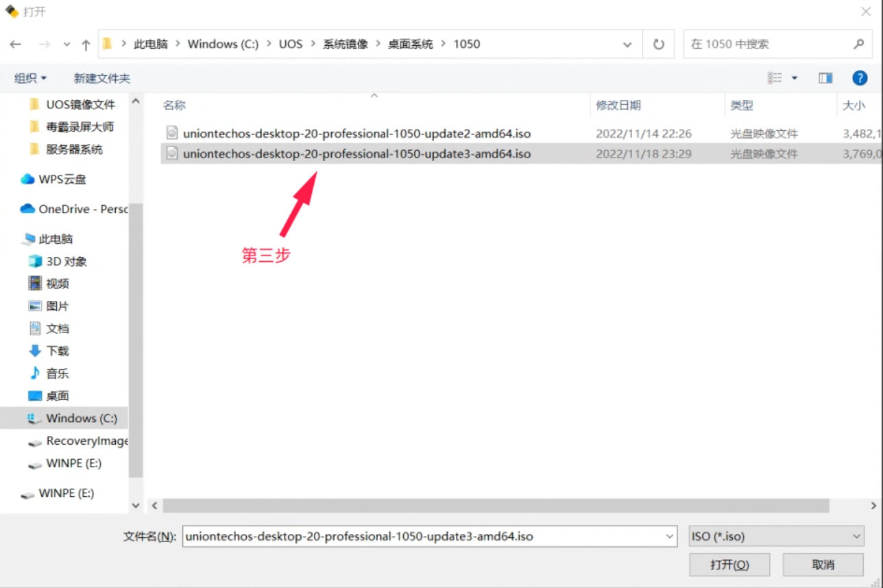
Task: Open the Help question mark icon
Action: [x=860, y=78]
